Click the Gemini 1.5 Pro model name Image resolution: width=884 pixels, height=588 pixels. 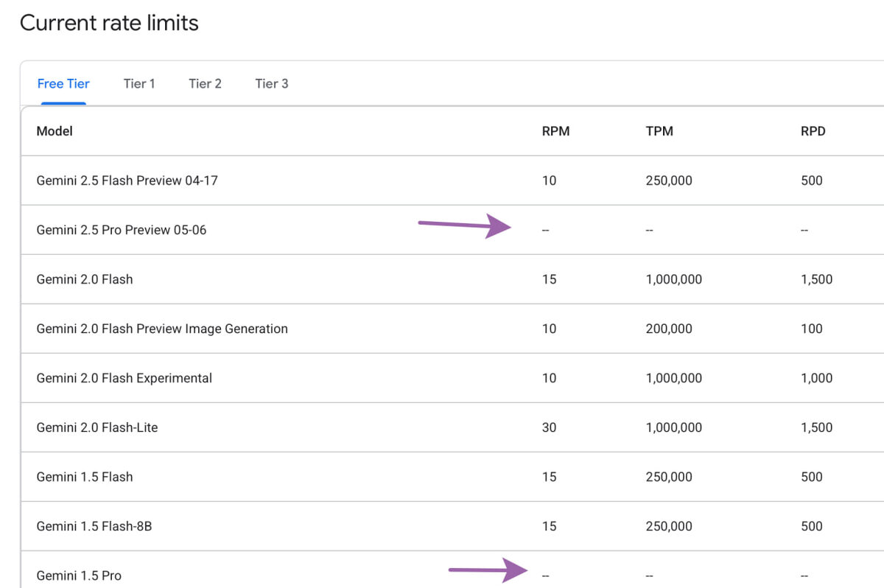click(79, 575)
